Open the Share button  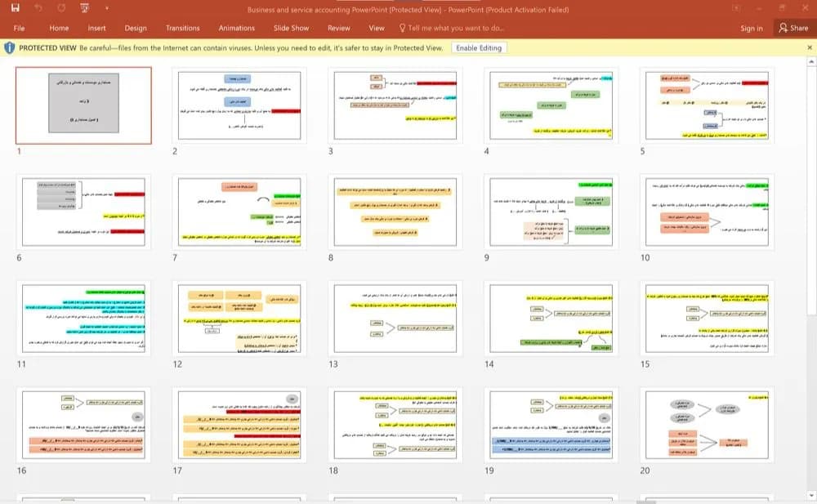click(793, 28)
